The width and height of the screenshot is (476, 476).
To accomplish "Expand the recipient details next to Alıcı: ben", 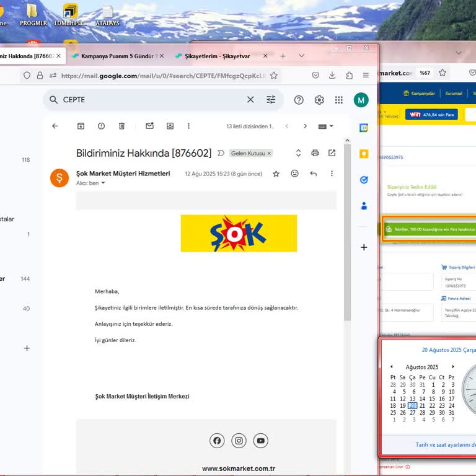I will [x=103, y=183].
